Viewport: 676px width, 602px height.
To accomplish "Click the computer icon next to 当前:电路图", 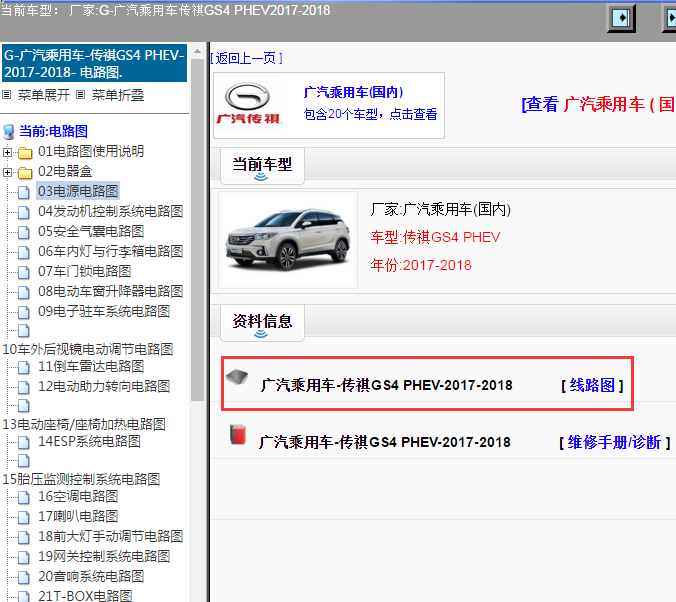I will [x=9, y=132].
